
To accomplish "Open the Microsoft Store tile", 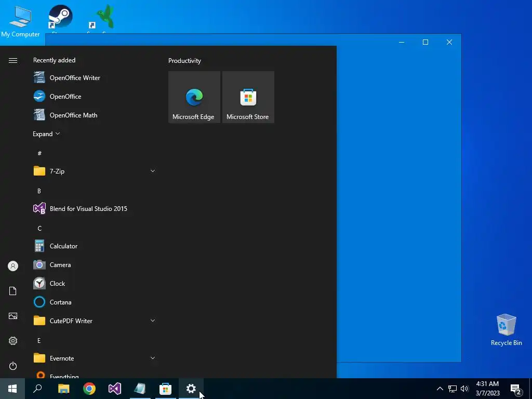I will (x=248, y=97).
